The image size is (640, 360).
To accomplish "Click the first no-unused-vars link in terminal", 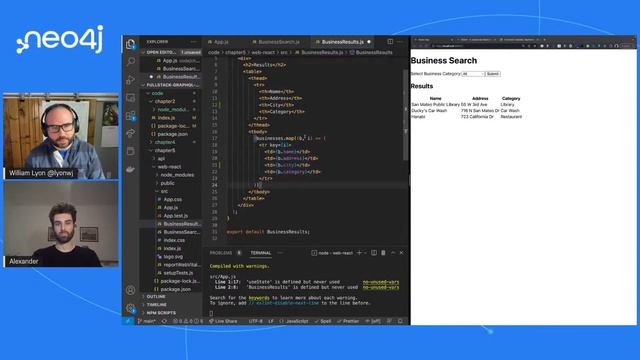I will [381, 282].
